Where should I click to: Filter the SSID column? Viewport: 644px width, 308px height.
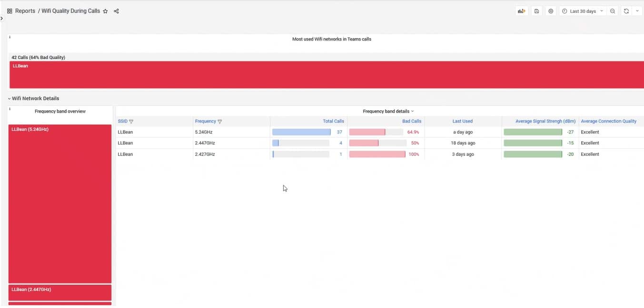coord(131,122)
